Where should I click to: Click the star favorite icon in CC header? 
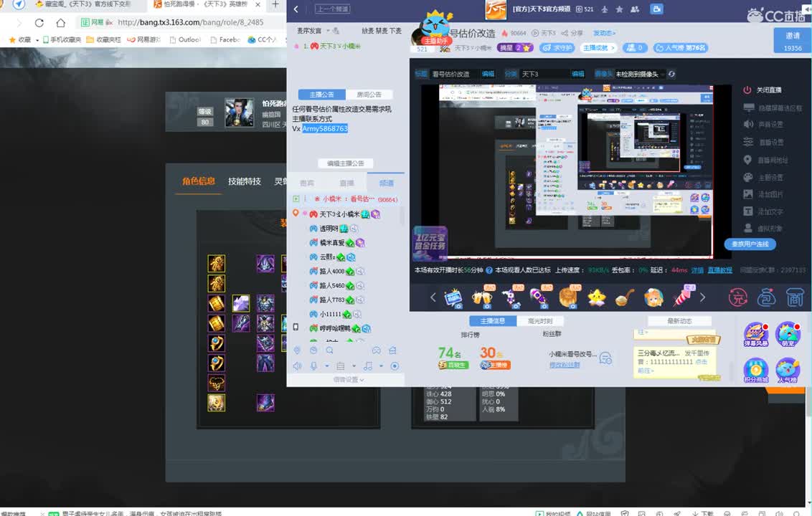coord(619,9)
